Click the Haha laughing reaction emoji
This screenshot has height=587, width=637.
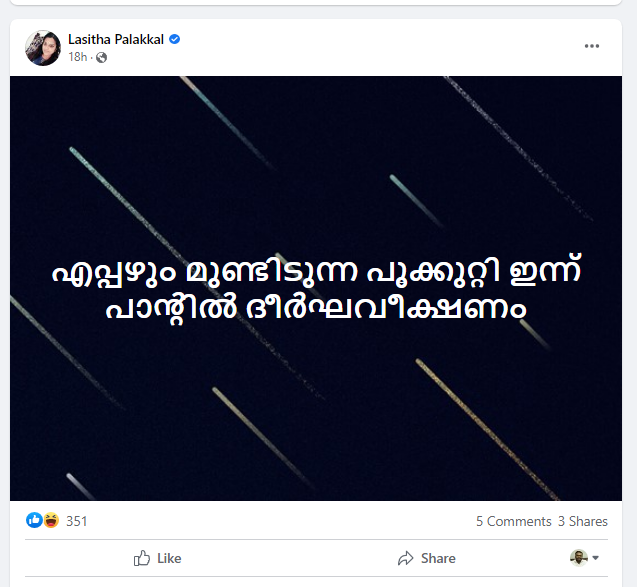coord(50,520)
